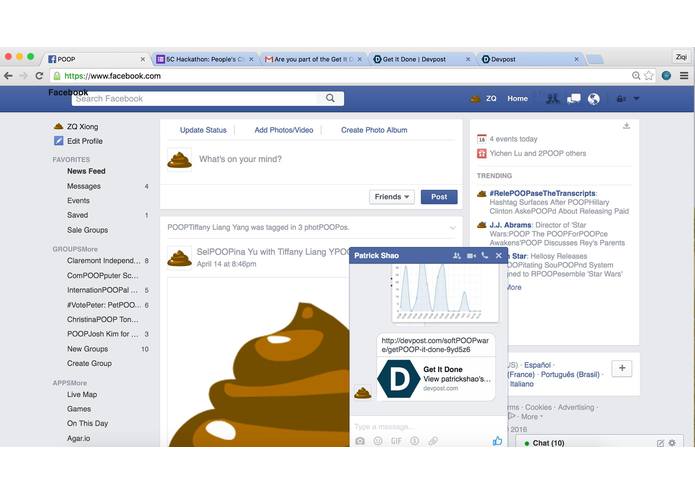Click the Search Facebook field

click(x=207, y=98)
